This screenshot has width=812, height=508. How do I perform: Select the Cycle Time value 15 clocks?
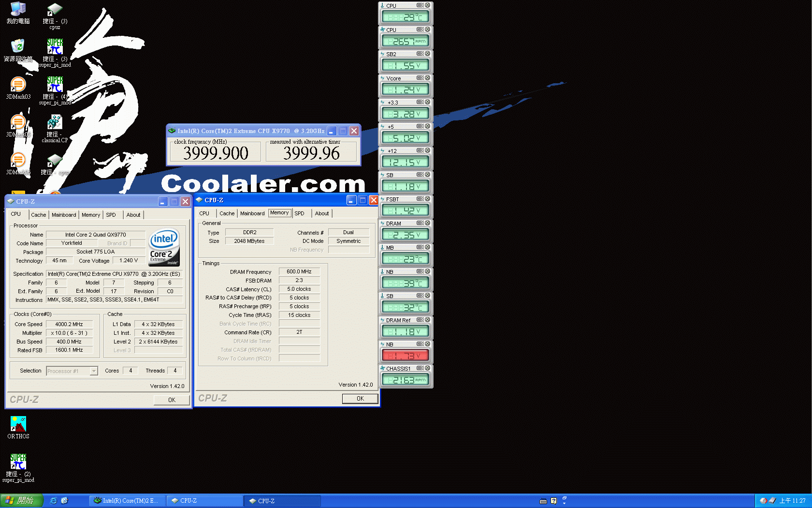pos(299,315)
